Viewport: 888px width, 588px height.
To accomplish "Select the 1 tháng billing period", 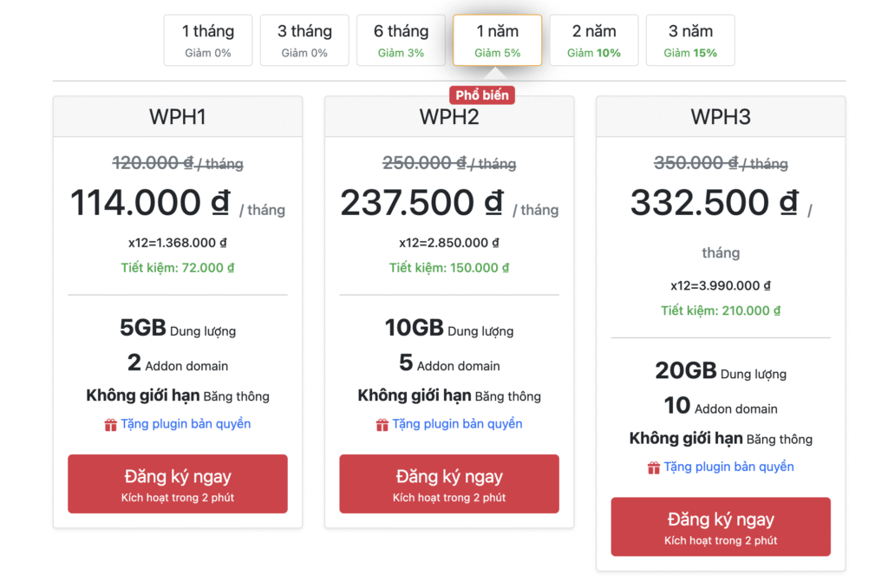I will 208,41.
